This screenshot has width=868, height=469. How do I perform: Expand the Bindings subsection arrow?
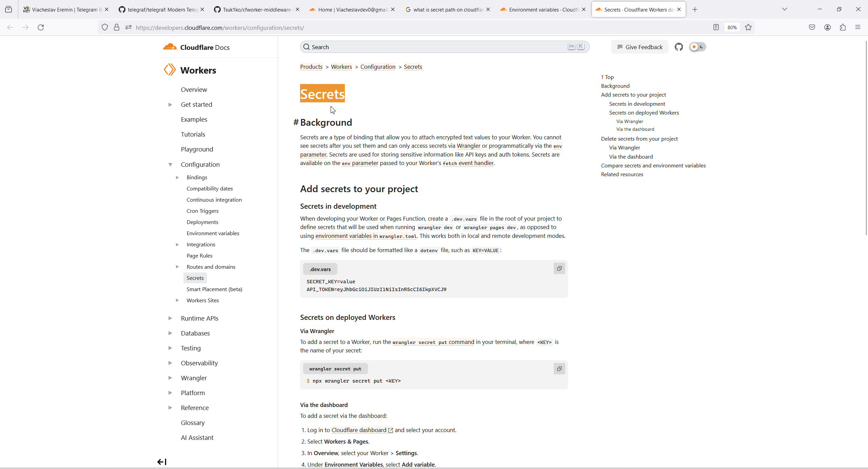point(177,178)
